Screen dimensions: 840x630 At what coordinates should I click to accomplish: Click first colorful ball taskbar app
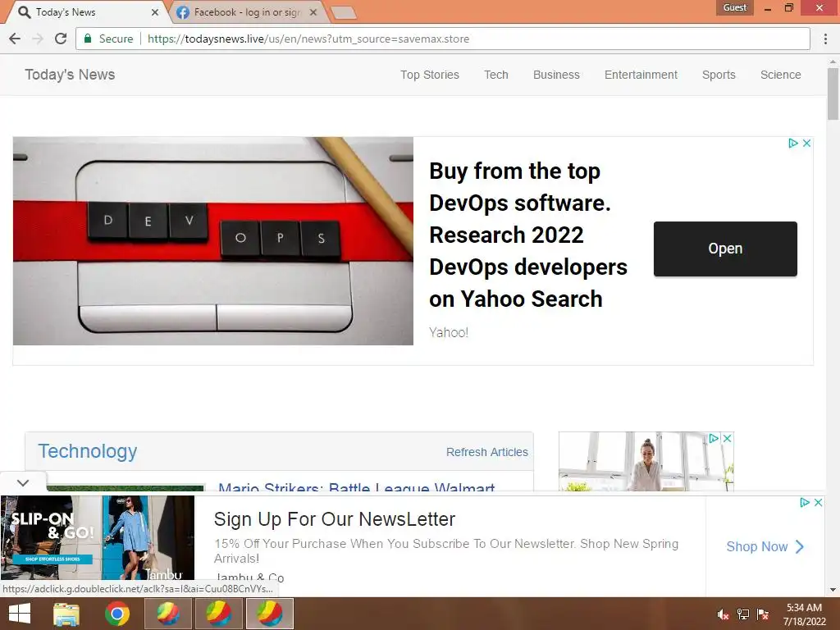[167, 614]
